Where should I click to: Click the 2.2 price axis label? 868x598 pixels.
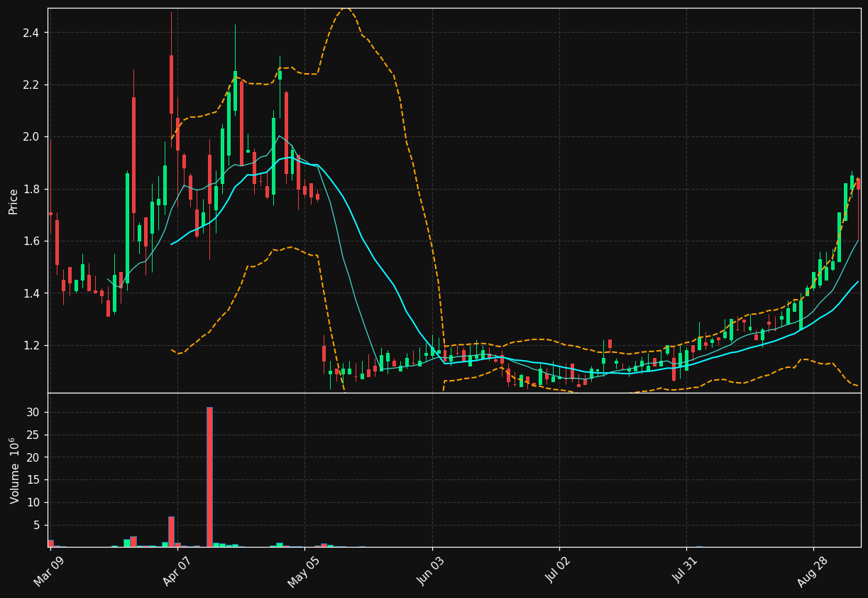(32, 85)
